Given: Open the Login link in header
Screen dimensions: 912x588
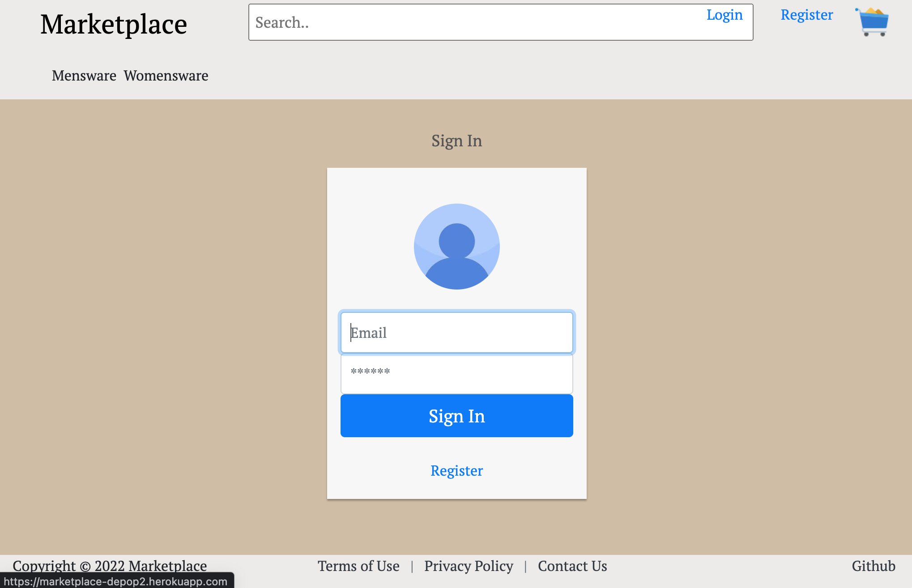Looking at the screenshot, I should click(x=724, y=15).
